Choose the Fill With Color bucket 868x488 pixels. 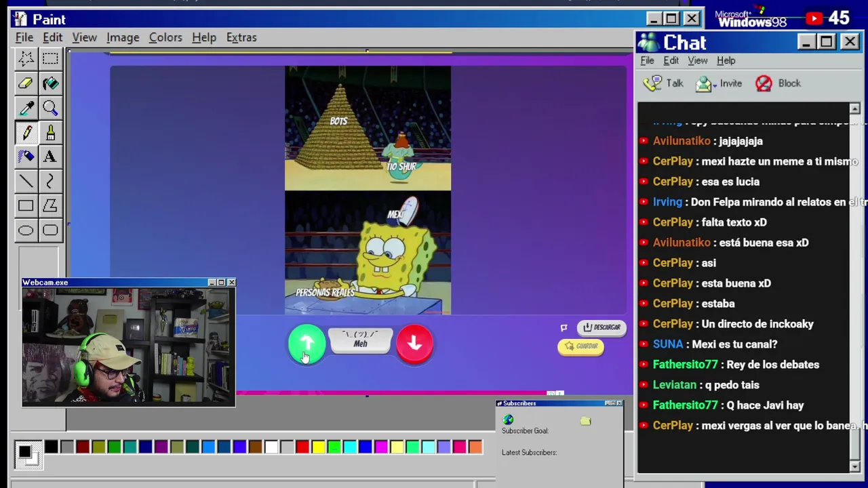[x=50, y=83]
